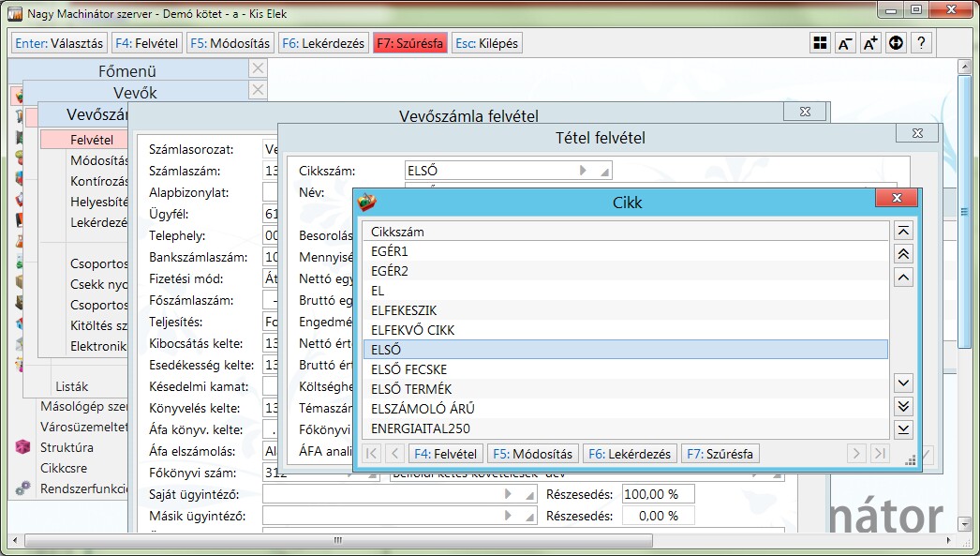980x556 pixels.
Task: Page up in Cikk list with double chevron
Action: pyautogui.click(x=903, y=254)
